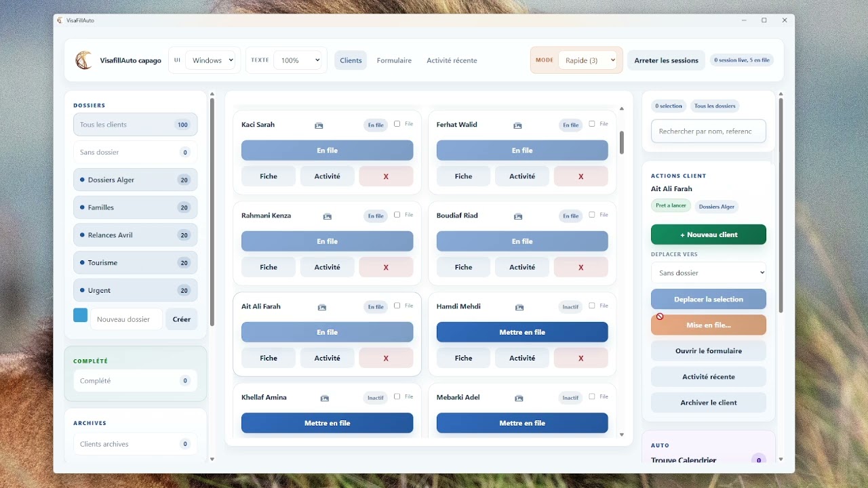Select the Dossiers Alger folder
868x488 pixels.
pos(136,180)
